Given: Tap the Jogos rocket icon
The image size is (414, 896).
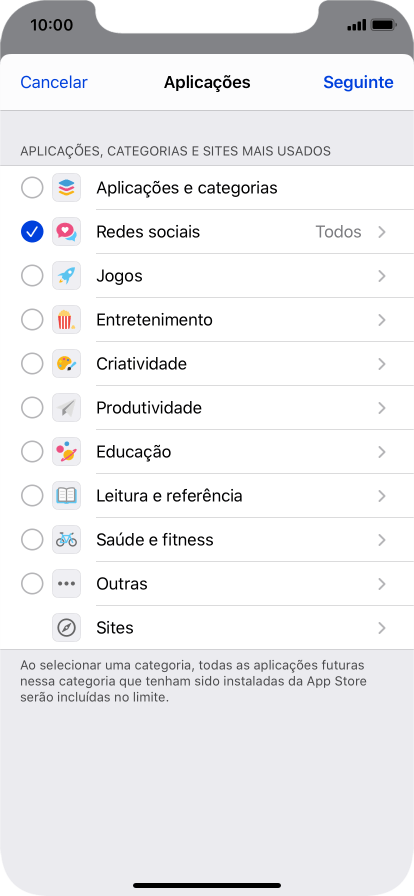Looking at the screenshot, I should pos(66,276).
